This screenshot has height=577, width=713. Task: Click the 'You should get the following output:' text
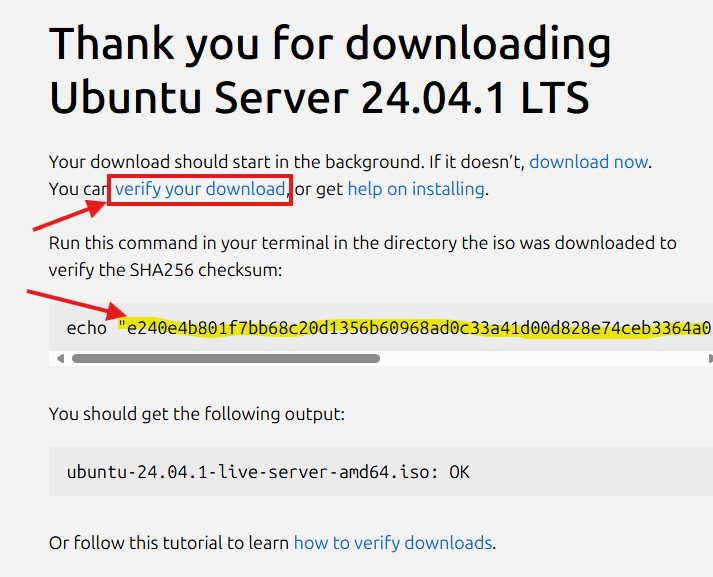click(197, 414)
